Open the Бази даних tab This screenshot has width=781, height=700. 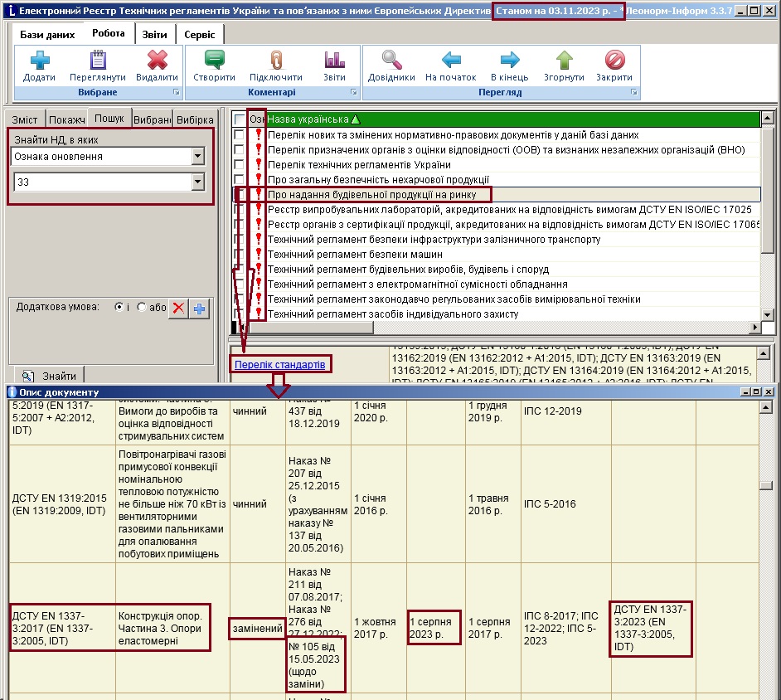tap(47, 34)
